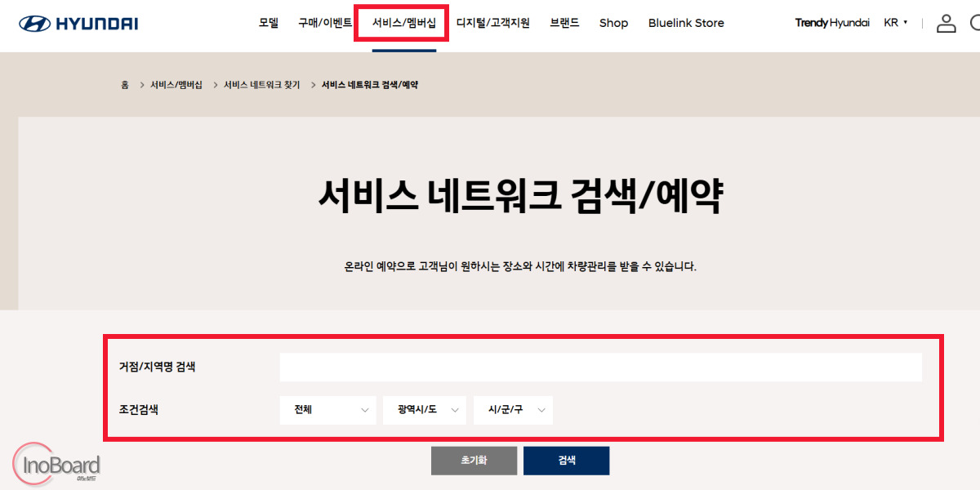Go to Bluelink Store

pos(686,23)
